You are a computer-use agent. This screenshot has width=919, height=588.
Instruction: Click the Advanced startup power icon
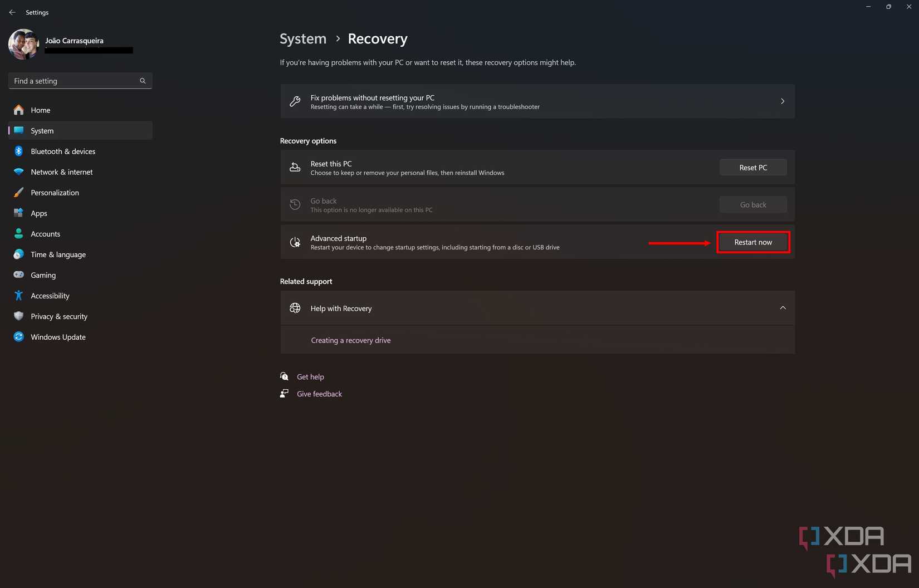pyautogui.click(x=295, y=242)
